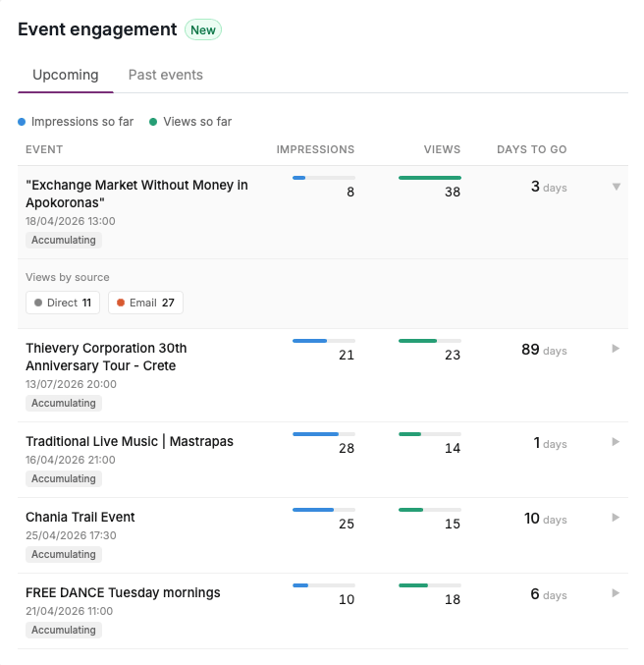Select the Email 27 source chip
The width and height of the screenshot is (644, 665).
(x=145, y=303)
